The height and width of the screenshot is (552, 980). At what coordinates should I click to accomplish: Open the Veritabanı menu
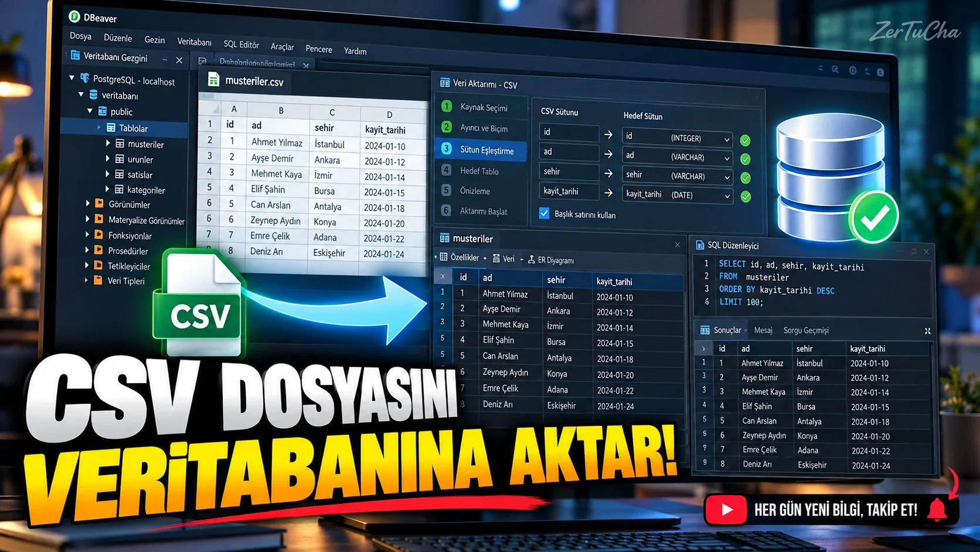[194, 42]
